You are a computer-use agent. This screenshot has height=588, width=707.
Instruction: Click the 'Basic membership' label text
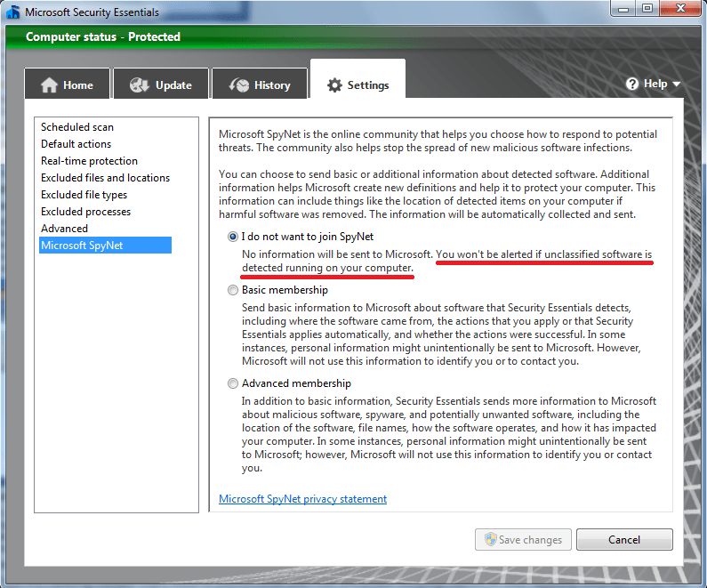tap(285, 290)
